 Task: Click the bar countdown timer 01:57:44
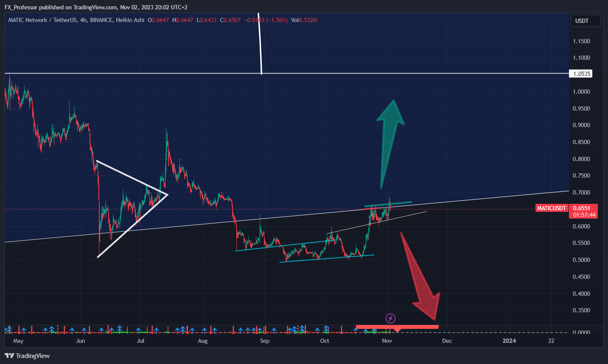coord(583,215)
